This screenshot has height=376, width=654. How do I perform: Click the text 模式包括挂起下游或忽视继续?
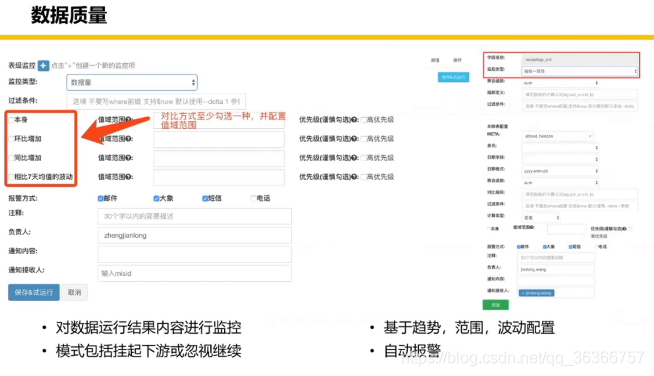148,351
